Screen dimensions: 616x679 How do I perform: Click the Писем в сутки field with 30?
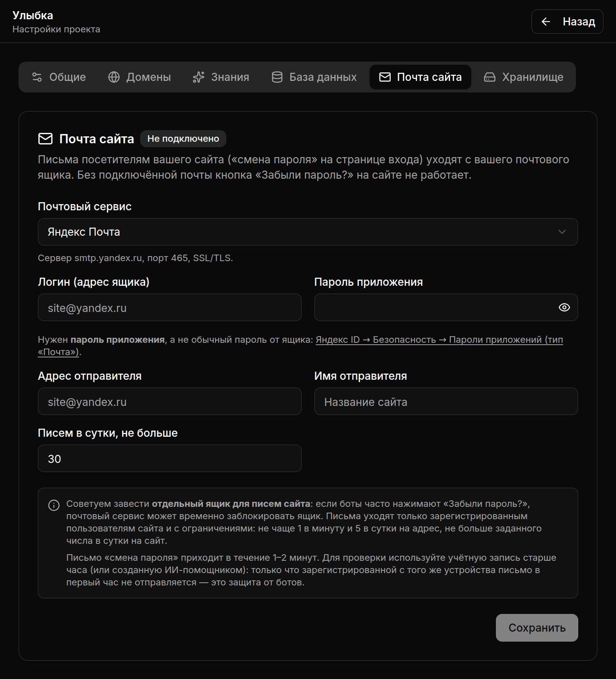pos(170,458)
